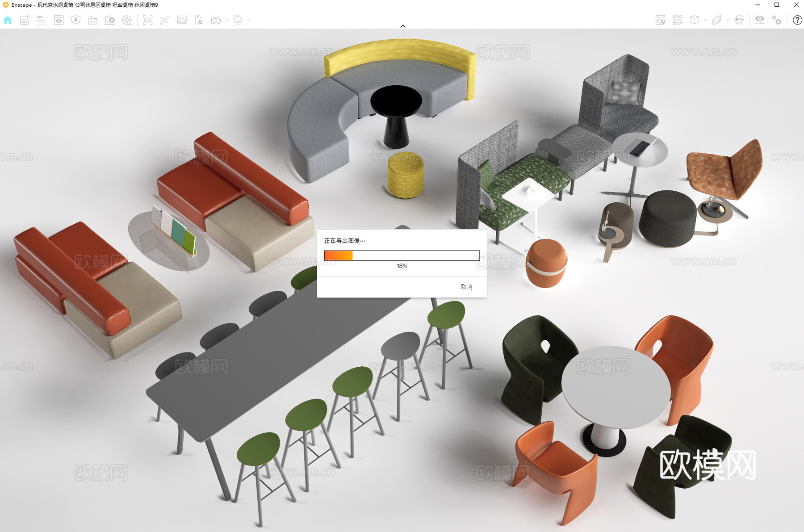This screenshot has width=804, height=532.
Task: Expand the 360 panorama export dropdown
Action: tap(227, 20)
